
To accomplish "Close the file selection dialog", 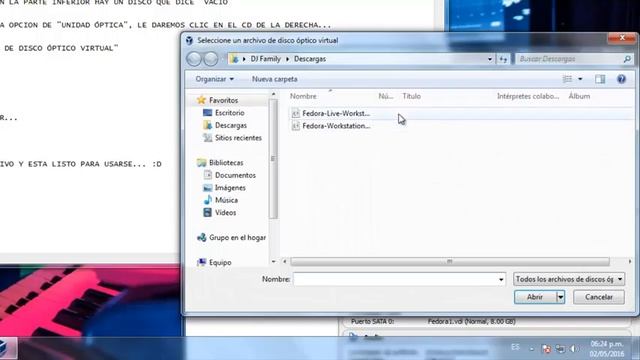I will click(622, 38).
